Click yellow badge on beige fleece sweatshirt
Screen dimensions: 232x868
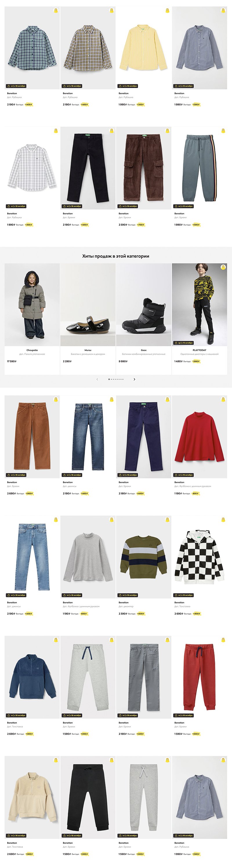(x=56, y=760)
